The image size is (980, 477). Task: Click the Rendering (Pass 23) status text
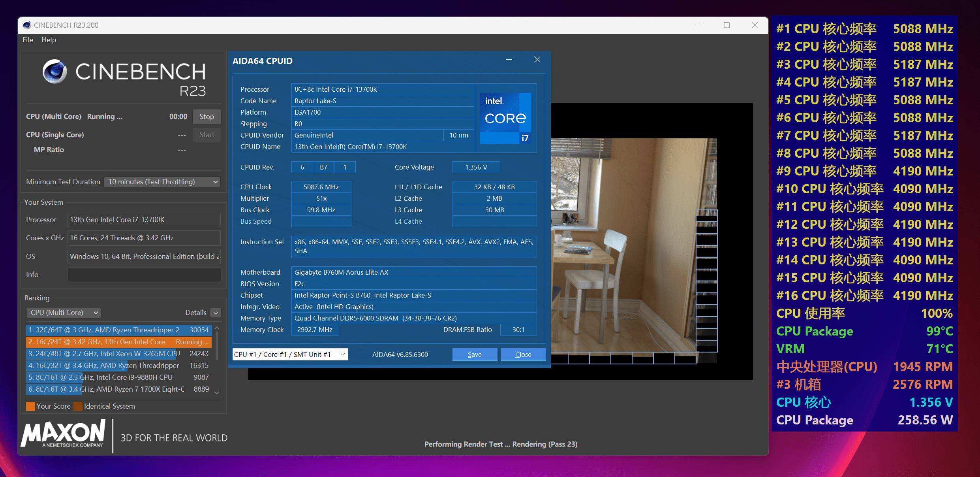(x=545, y=444)
